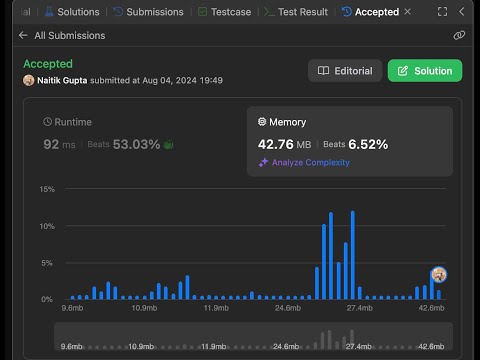Click the tallest histogram bar near 27.4mb
The image size is (480, 360).
tap(353, 255)
